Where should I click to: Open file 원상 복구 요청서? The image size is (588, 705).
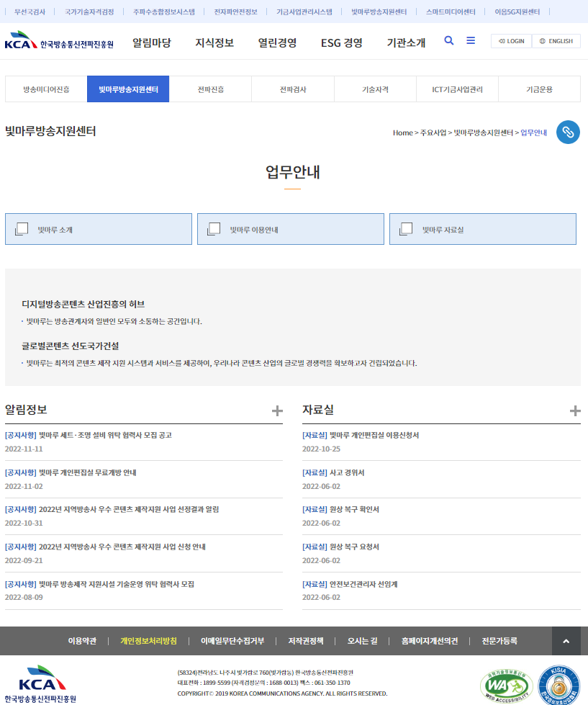(354, 547)
